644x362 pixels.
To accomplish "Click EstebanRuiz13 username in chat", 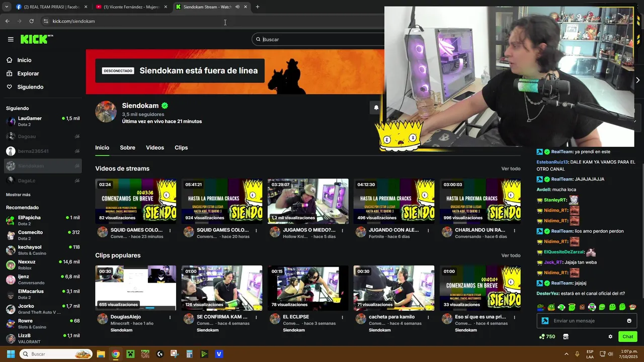I will click(552, 162).
